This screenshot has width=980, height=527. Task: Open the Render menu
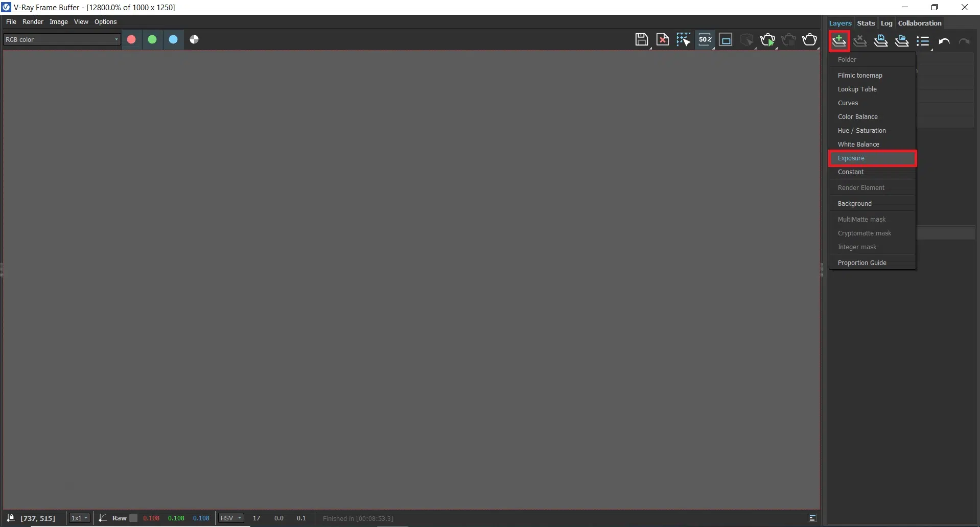pyautogui.click(x=33, y=22)
